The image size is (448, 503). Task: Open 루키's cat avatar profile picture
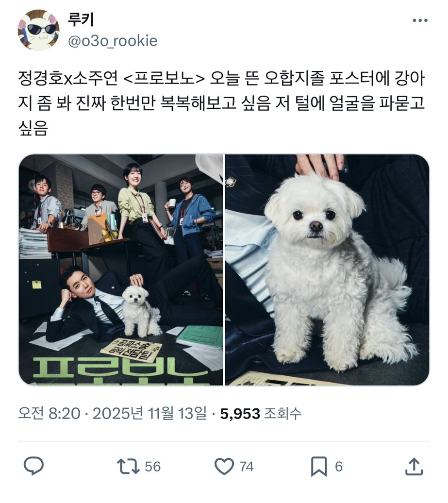[38, 30]
